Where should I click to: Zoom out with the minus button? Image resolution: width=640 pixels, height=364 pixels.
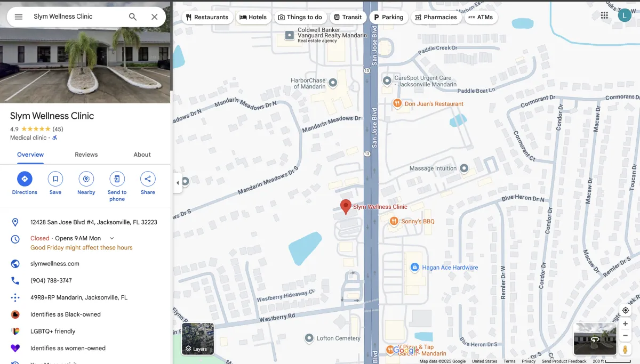click(626, 336)
